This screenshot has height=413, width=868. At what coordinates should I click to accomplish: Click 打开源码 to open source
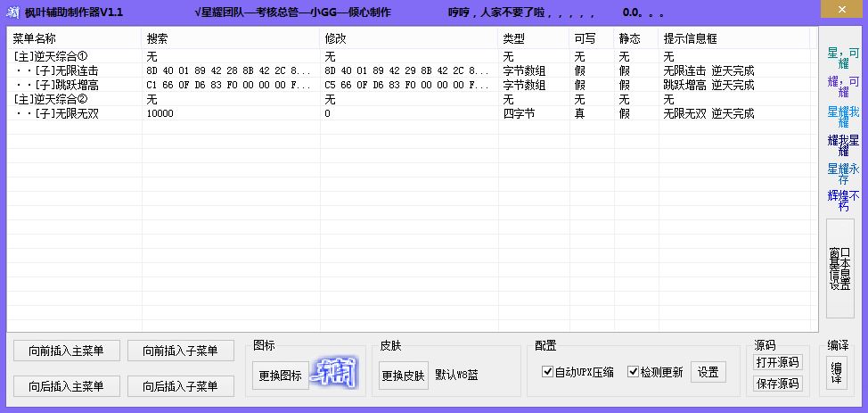coord(777,362)
